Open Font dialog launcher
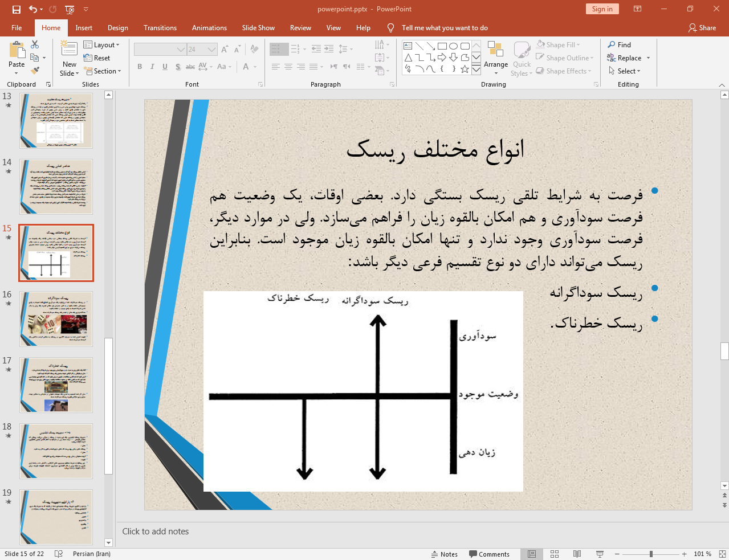 click(260, 84)
